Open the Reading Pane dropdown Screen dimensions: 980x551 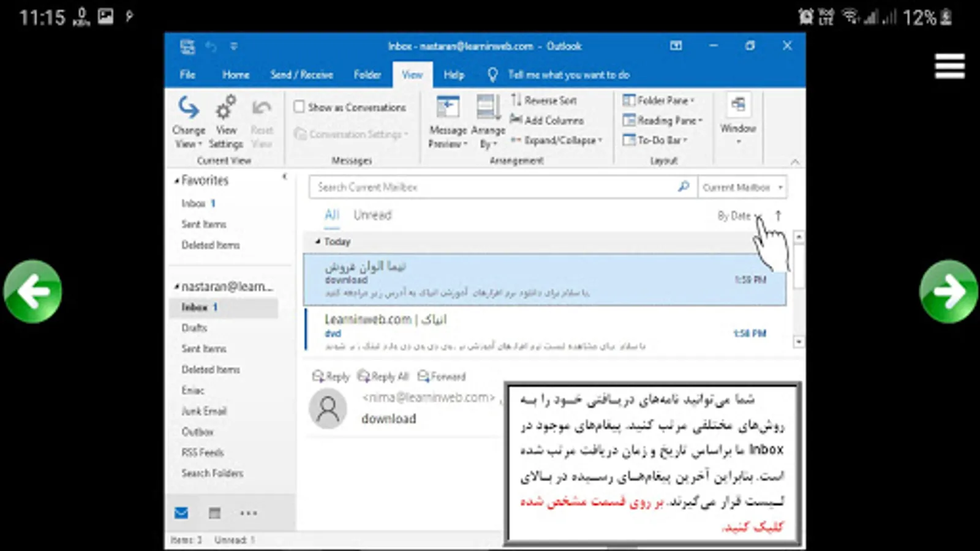[662, 121]
